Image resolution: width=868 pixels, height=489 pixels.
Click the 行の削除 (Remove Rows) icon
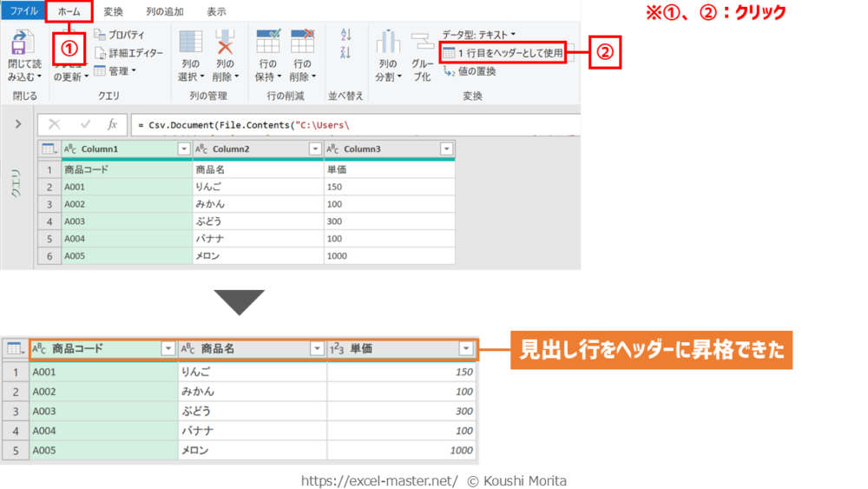302,43
